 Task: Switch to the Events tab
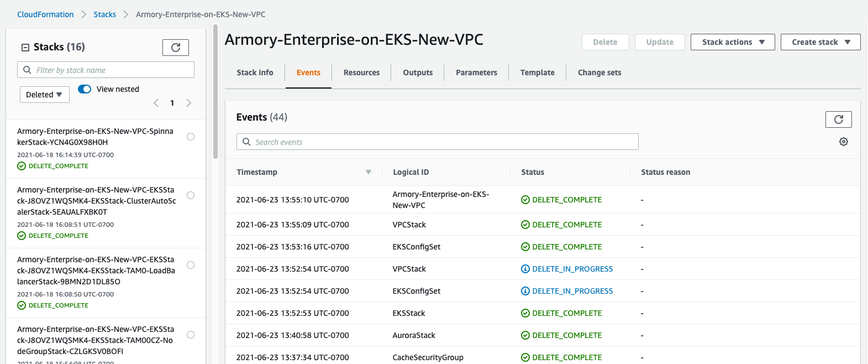[x=308, y=72]
